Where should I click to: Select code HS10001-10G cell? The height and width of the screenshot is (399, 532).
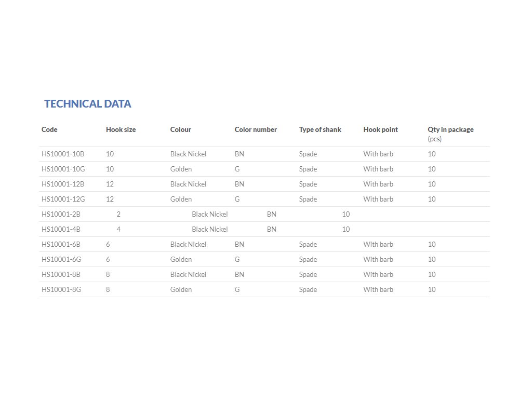click(x=63, y=169)
